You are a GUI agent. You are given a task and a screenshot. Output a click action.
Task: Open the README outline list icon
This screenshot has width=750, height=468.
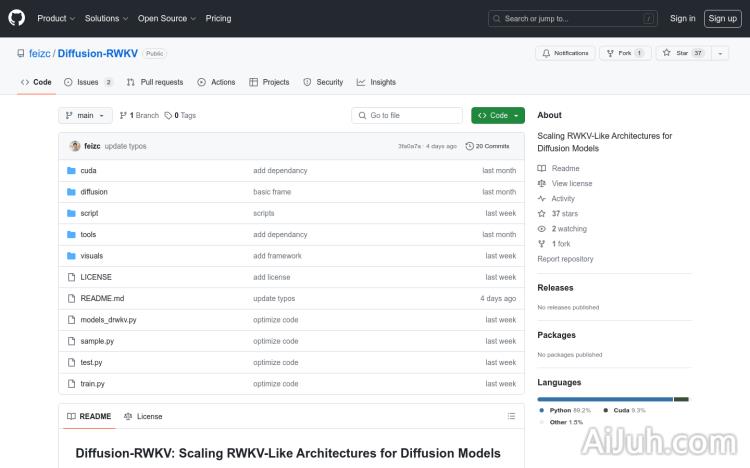pyautogui.click(x=511, y=416)
